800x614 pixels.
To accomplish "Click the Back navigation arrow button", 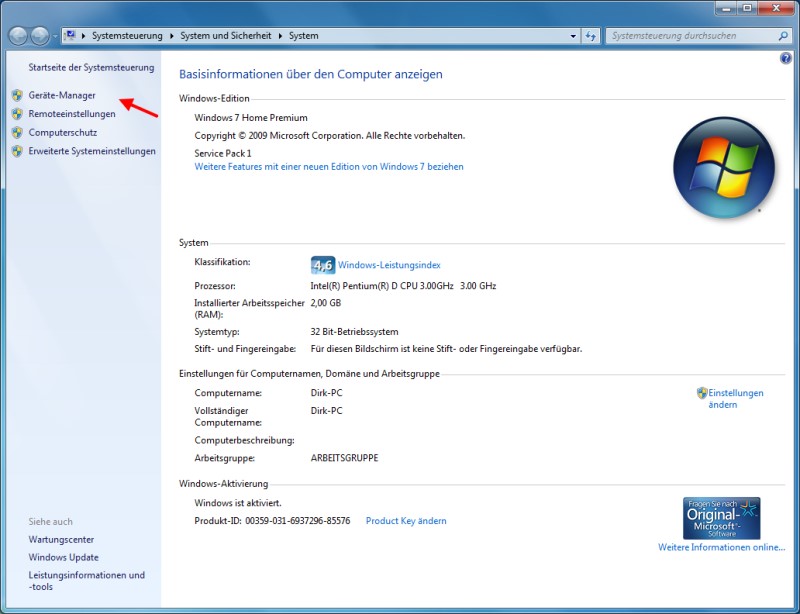I will pos(18,36).
